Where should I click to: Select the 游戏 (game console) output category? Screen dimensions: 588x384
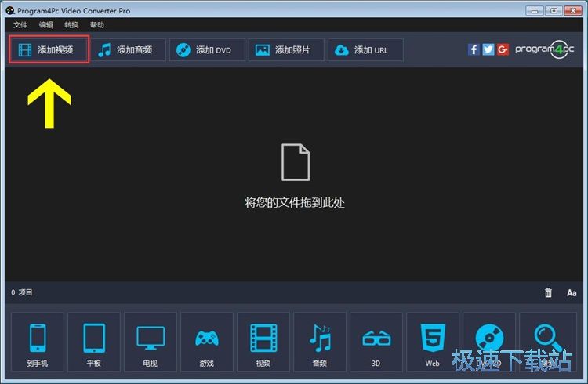point(207,342)
